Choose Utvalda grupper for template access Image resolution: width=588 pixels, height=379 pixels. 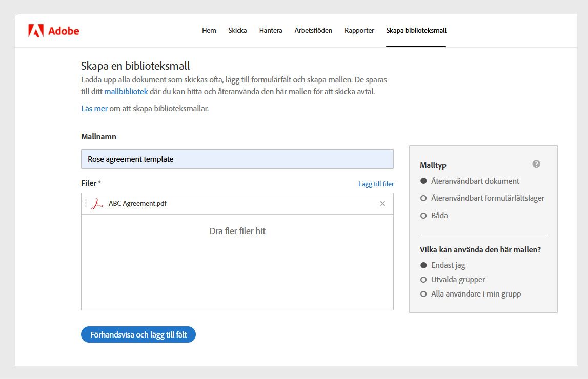coord(423,280)
